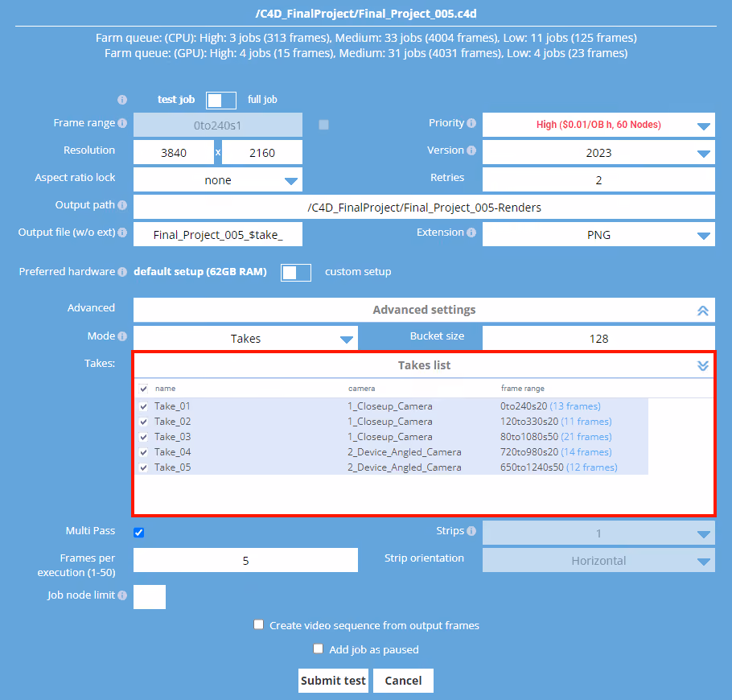
Task: Show Frame range info tooltip icon
Action: pyautogui.click(x=122, y=123)
